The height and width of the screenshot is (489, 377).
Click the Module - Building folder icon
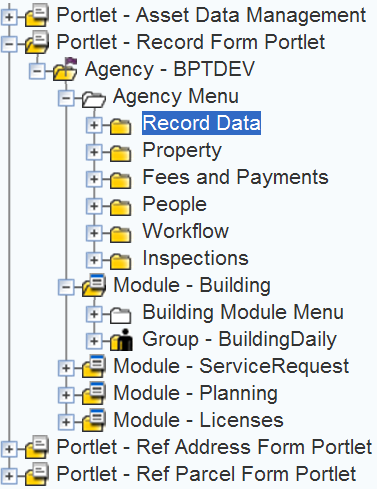click(94, 285)
